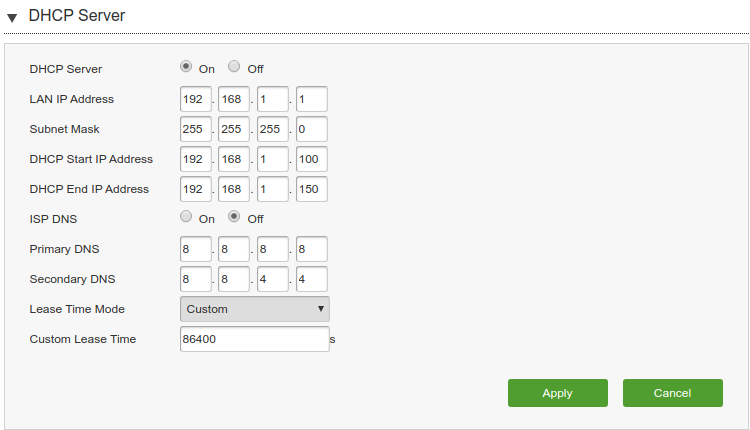Edit DHCP End IP third octet
The height and width of the screenshot is (430, 750).
273,189
